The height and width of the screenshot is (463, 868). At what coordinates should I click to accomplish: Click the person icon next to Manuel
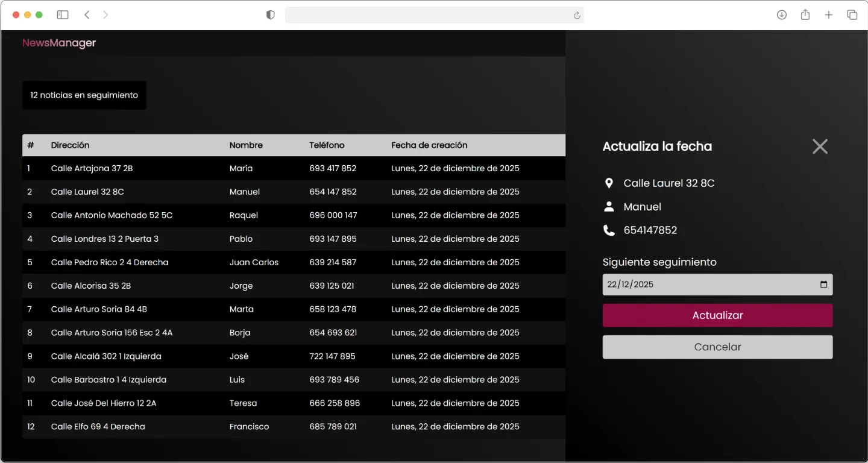click(609, 207)
